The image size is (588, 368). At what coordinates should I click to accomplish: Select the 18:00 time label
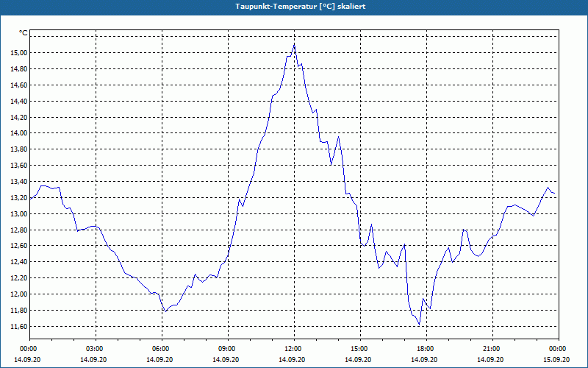426,349
